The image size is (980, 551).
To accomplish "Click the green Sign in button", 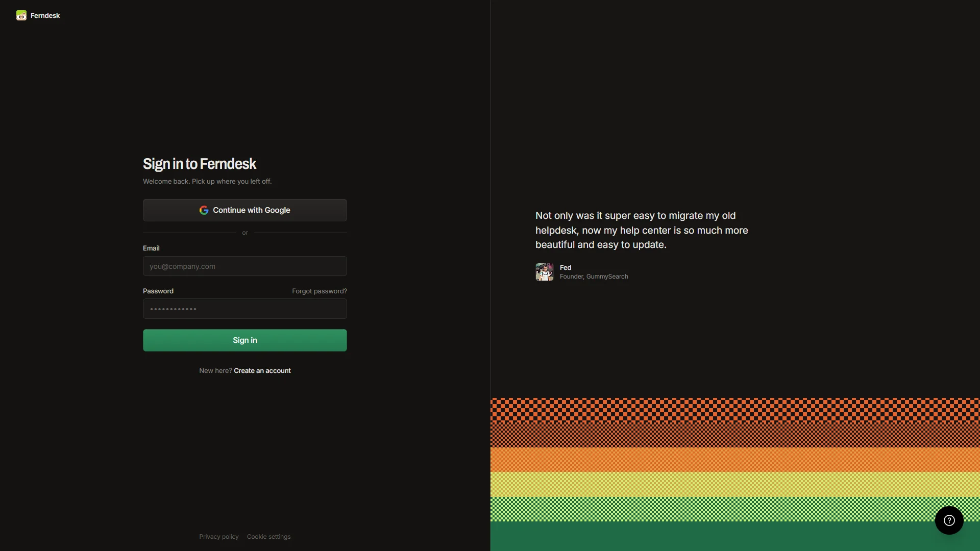I will (245, 340).
